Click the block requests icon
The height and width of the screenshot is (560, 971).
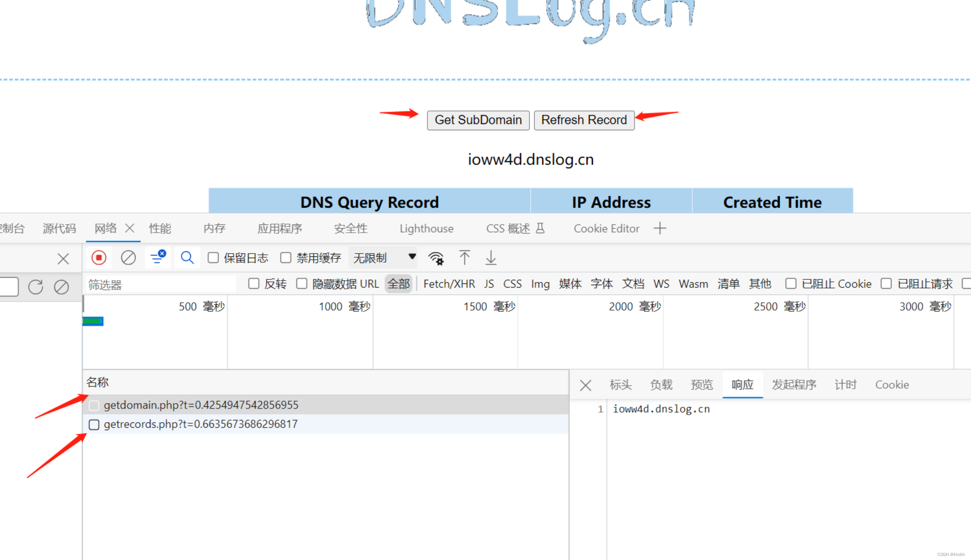(x=61, y=287)
